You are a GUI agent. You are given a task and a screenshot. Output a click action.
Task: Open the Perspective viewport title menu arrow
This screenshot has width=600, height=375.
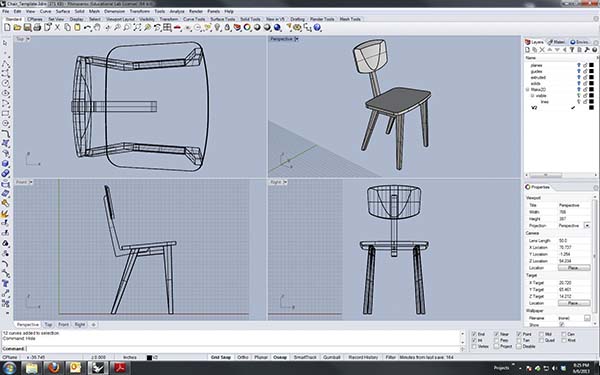pos(297,39)
